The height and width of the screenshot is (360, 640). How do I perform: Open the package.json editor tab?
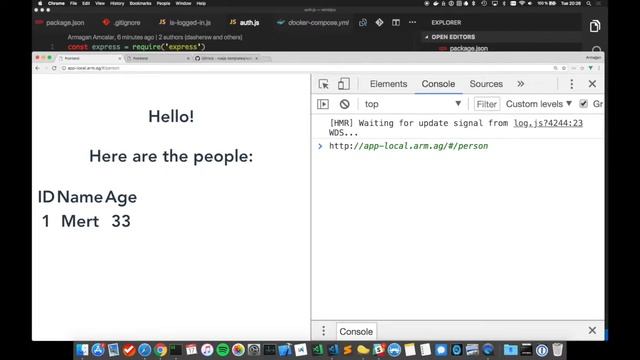pos(60,22)
